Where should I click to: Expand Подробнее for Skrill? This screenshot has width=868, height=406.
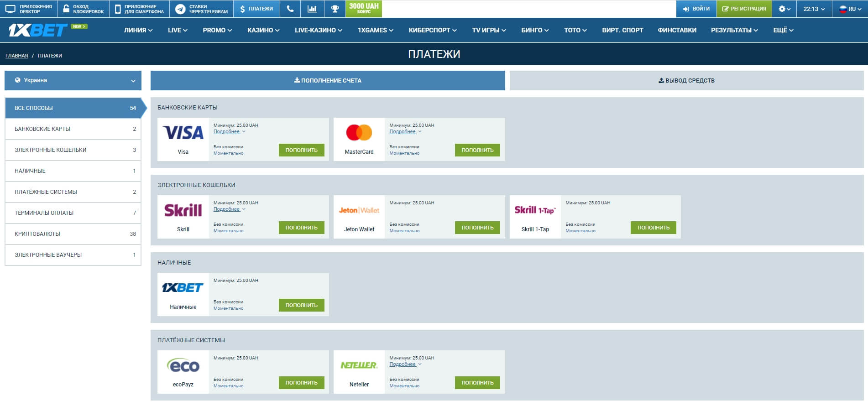pos(229,209)
